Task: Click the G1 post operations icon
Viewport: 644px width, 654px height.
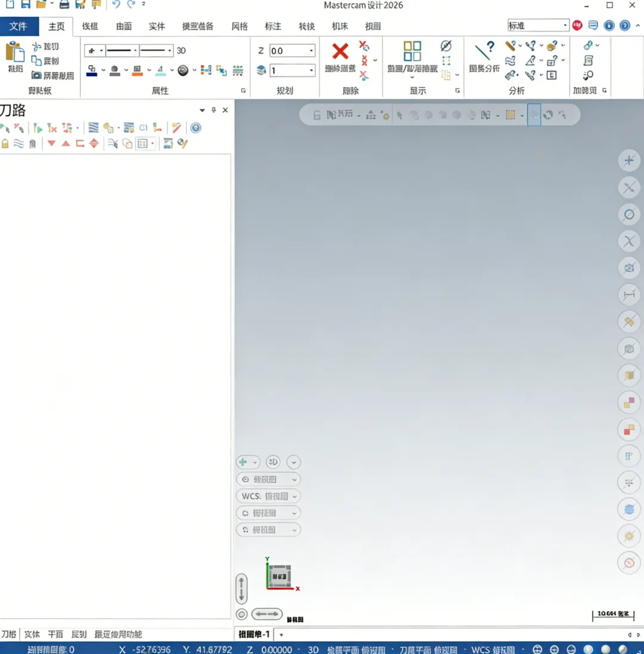Action: [143, 128]
